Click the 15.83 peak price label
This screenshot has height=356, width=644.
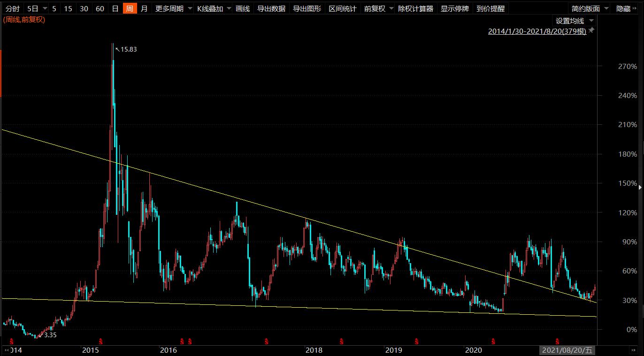pyautogui.click(x=129, y=49)
